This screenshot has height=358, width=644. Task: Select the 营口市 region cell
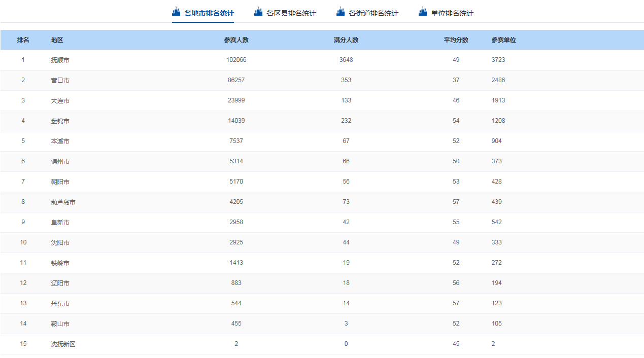tap(60, 81)
